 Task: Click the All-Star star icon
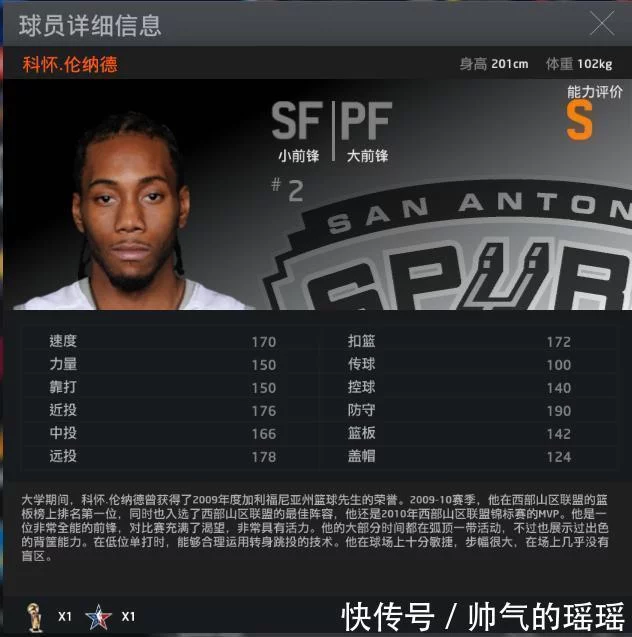pos(98,617)
